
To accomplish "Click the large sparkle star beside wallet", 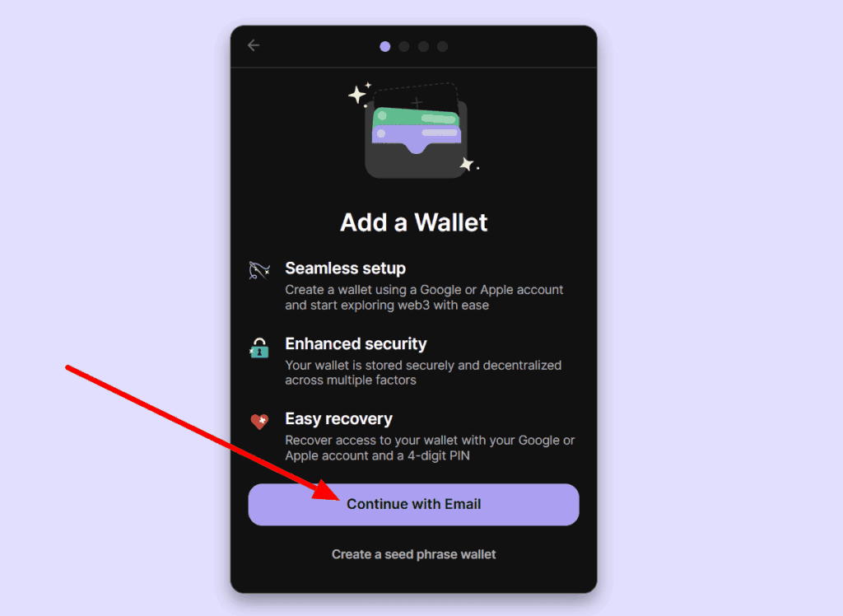I will click(357, 96).
